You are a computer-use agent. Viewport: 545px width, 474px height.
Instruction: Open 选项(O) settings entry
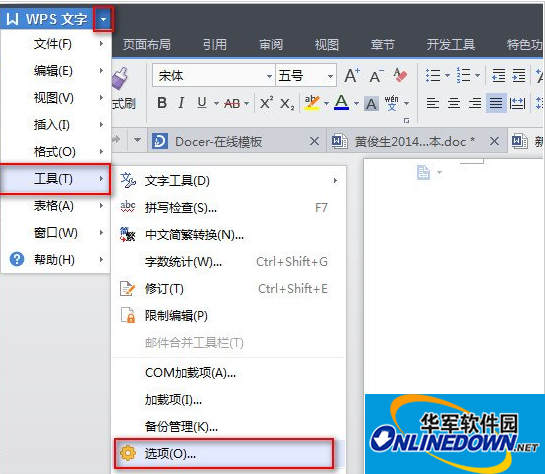[224, 453]
